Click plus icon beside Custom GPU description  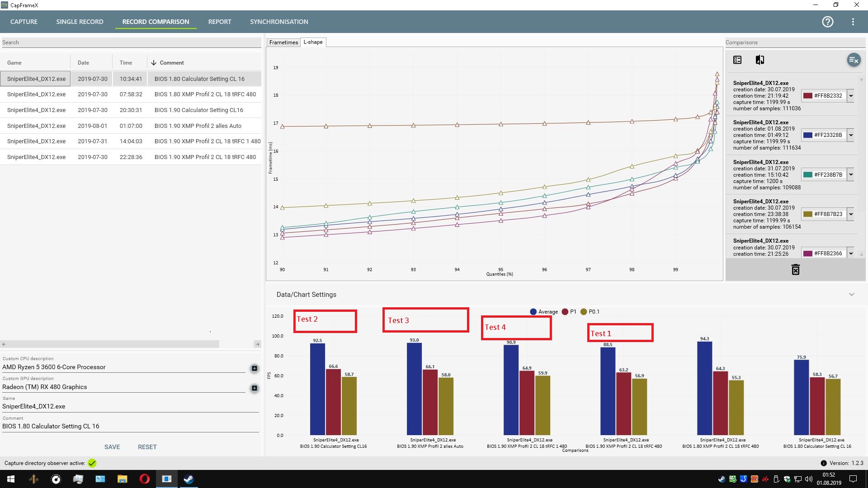255,388
